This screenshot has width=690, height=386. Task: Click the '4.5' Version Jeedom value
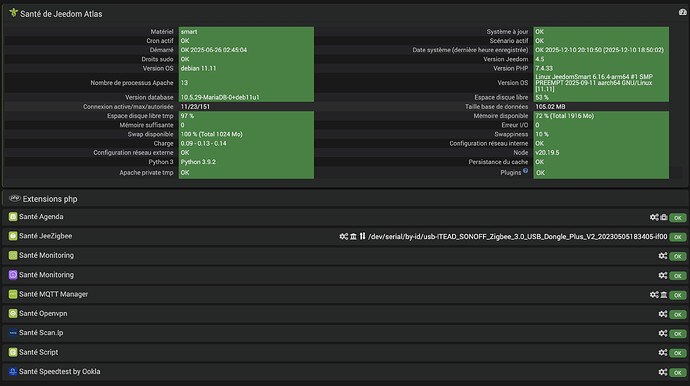[540, 59]
